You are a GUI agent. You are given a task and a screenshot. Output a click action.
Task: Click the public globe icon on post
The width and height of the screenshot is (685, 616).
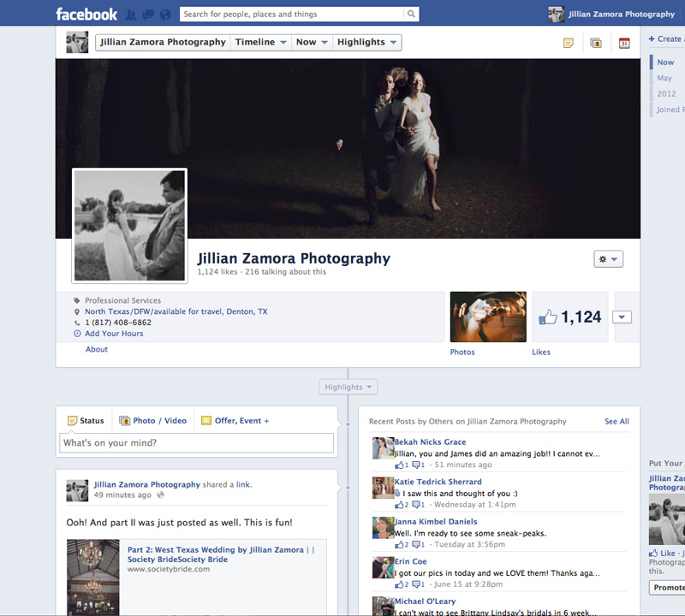point(161,495)
